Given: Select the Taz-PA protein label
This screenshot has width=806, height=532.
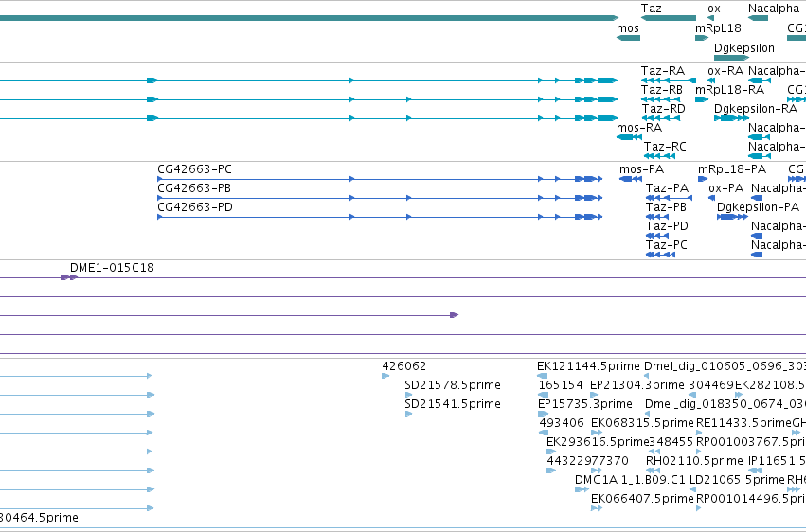Looking at the screenshot, I should (x=667, y=188).
